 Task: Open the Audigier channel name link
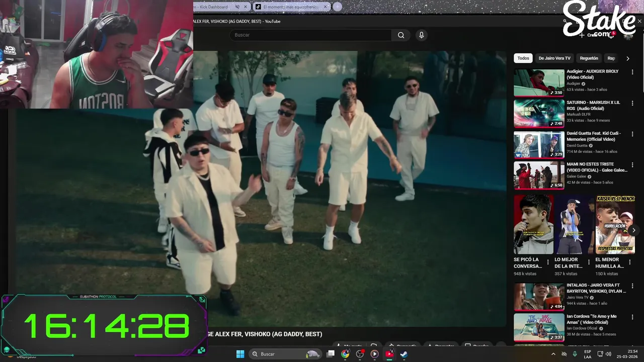[x=574, y=83]
